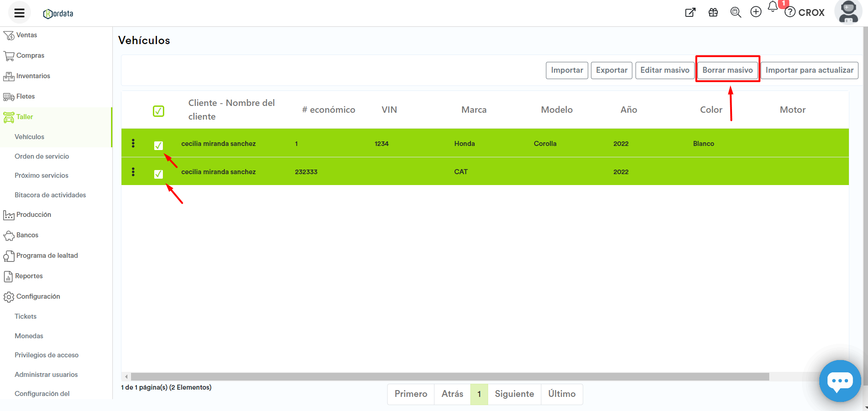This screenshot has width=868, height=411.
Task: Toggle the select-all header checkbox
Action: [x=158, y=111]
